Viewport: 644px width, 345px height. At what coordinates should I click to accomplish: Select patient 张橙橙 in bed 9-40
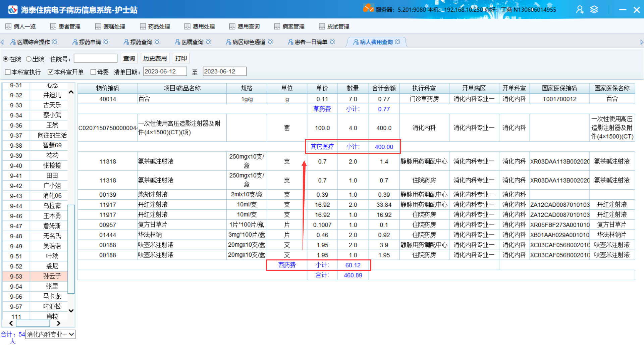[35, 165]
